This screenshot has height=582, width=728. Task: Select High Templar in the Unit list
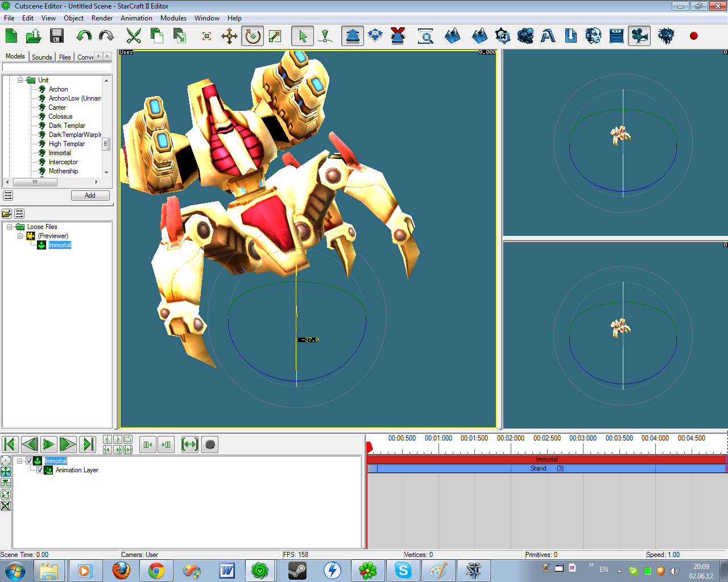[x=67, y=144]
